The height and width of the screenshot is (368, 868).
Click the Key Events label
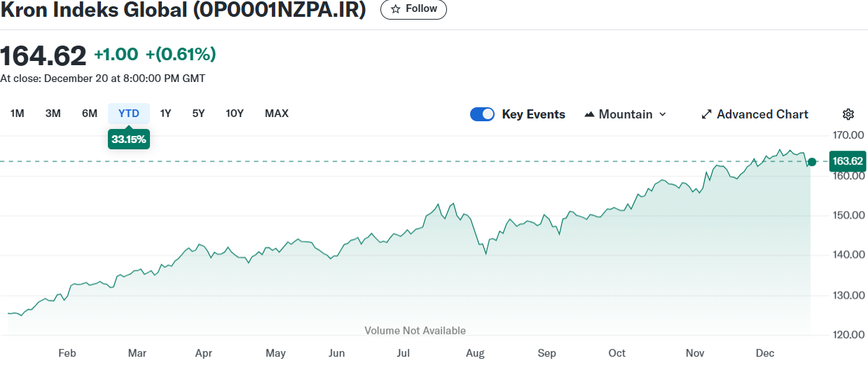(x=534, y=114)
